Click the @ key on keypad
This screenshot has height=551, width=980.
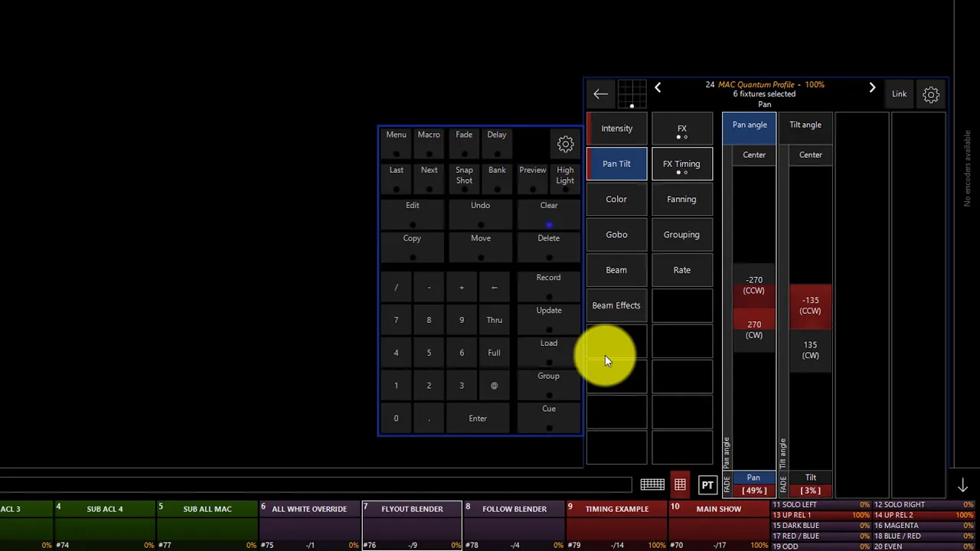(x=495, y=386)
